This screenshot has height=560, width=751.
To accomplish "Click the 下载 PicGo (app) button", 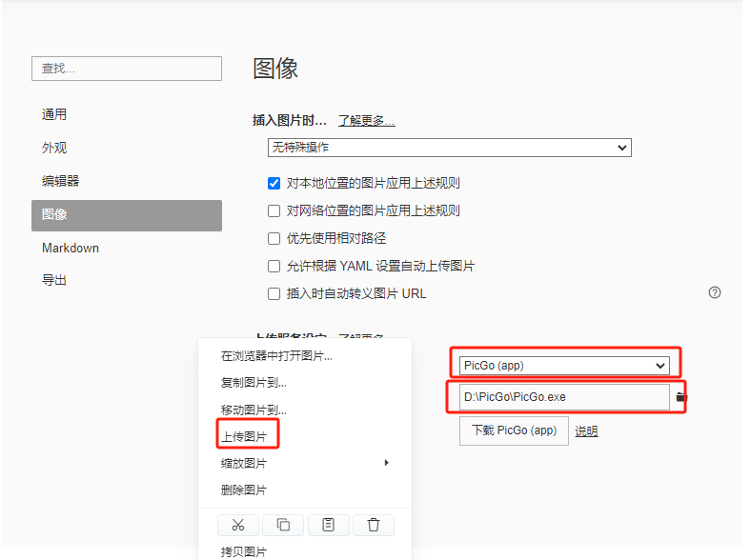I will click(514, 430).
